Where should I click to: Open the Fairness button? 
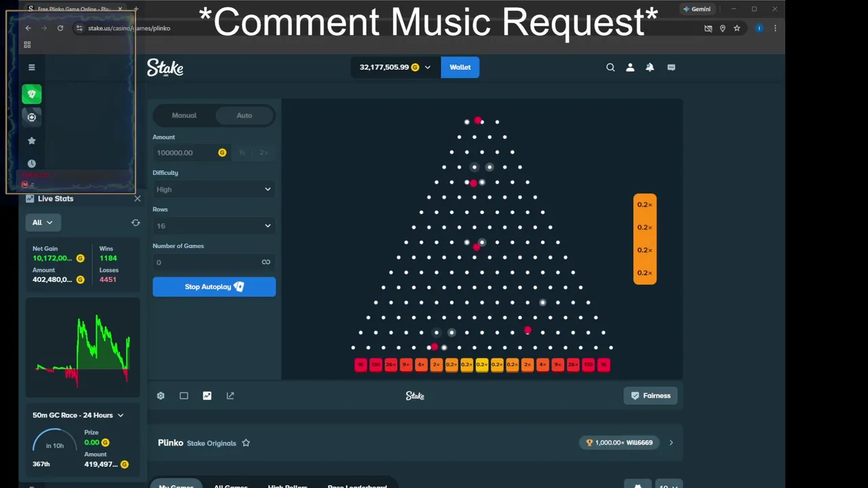coord(650,396)
